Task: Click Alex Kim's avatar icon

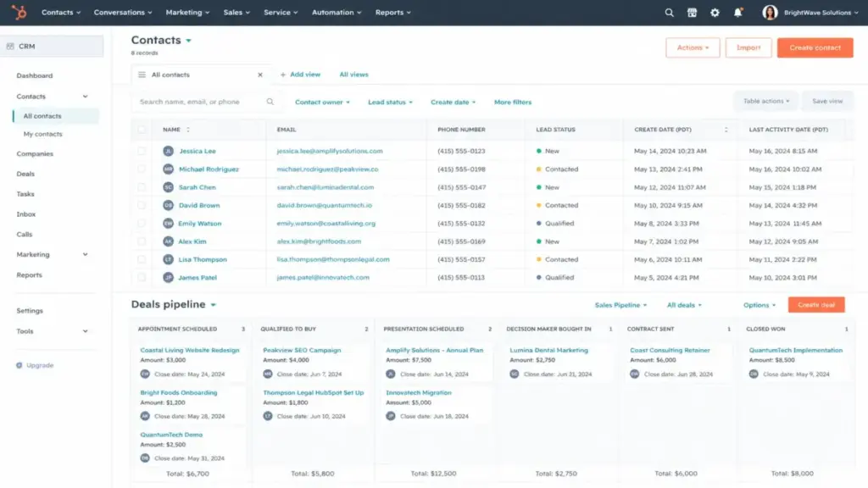Action: click(x=169, y=241)
